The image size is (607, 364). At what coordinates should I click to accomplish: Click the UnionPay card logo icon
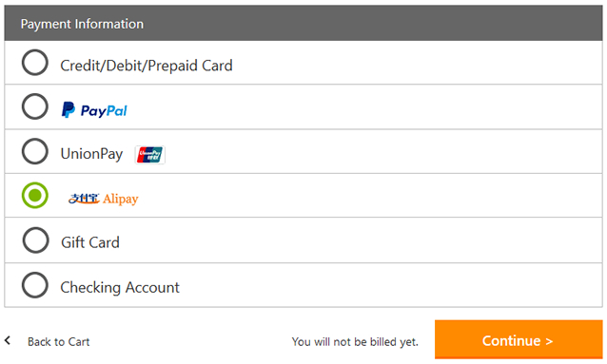(x=149, y=155)
